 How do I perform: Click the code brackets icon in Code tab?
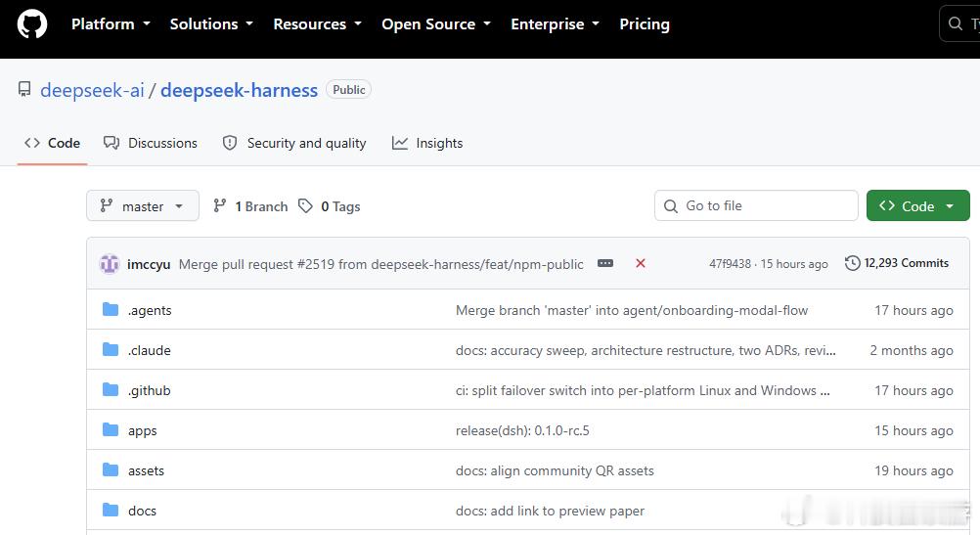(x=32, y=143)
